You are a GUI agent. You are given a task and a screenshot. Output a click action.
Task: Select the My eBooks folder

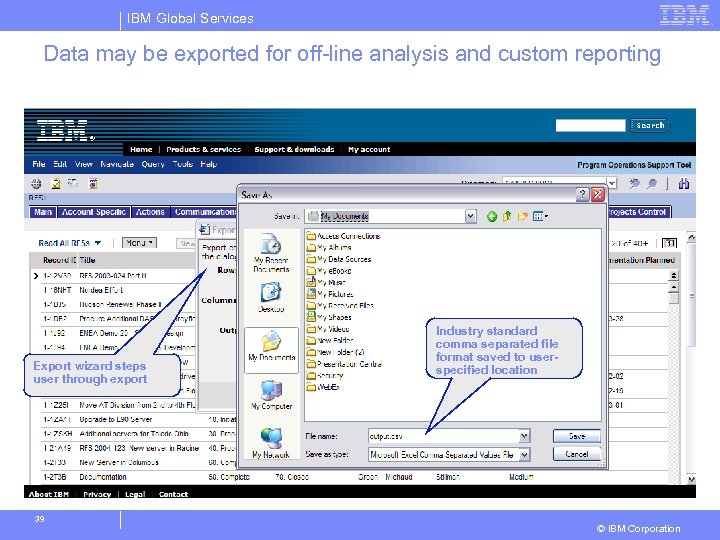(x=329, y=271)
